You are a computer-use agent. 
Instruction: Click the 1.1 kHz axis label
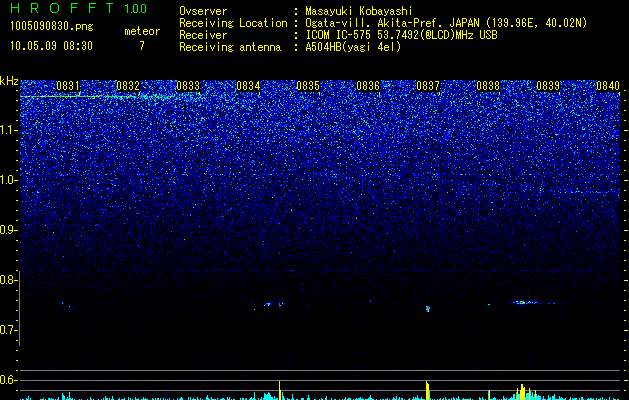pos(8,130)
